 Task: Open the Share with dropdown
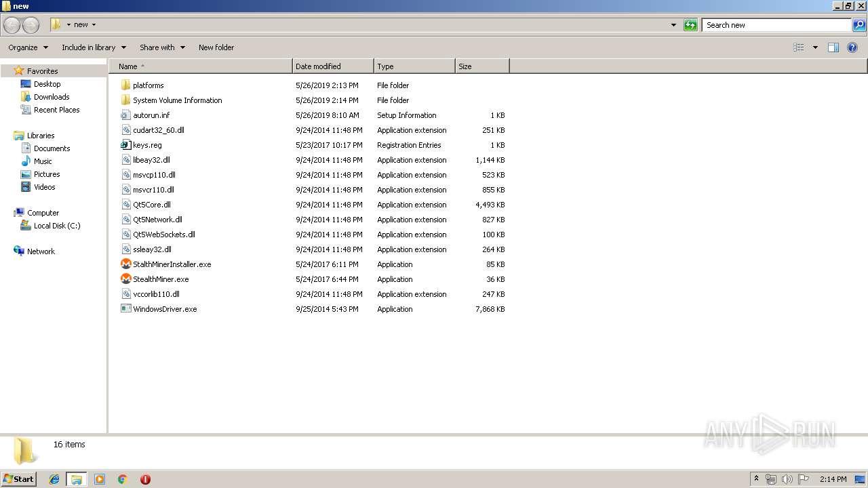[162, 47]
